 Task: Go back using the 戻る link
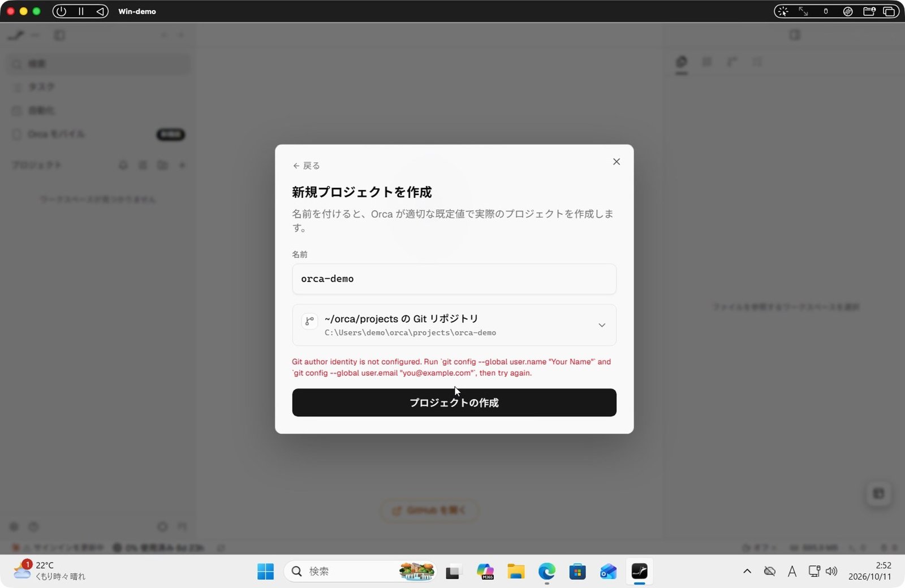[306, 166]
